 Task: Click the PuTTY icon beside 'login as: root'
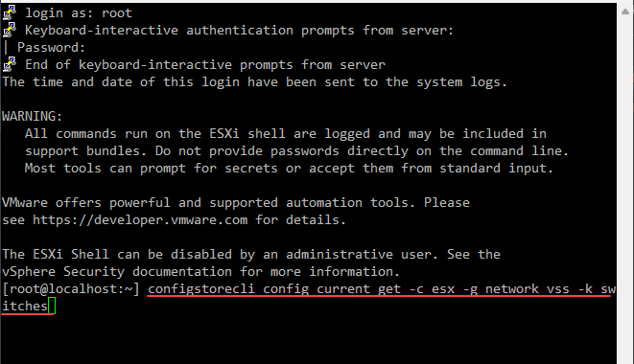click(x=10, y=12)
